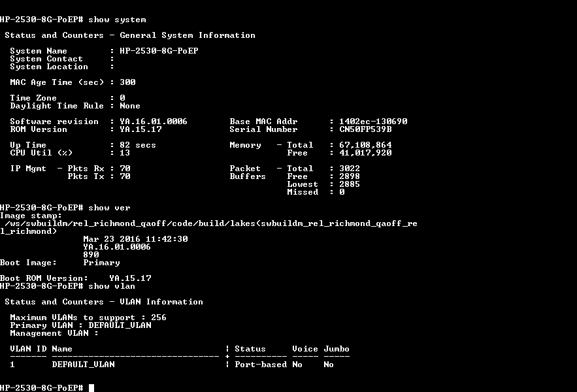This screenshot has width=577, height=392.
Task: Click Boot ROM Version value YA.15.17
Action: [x=130, y=278]
